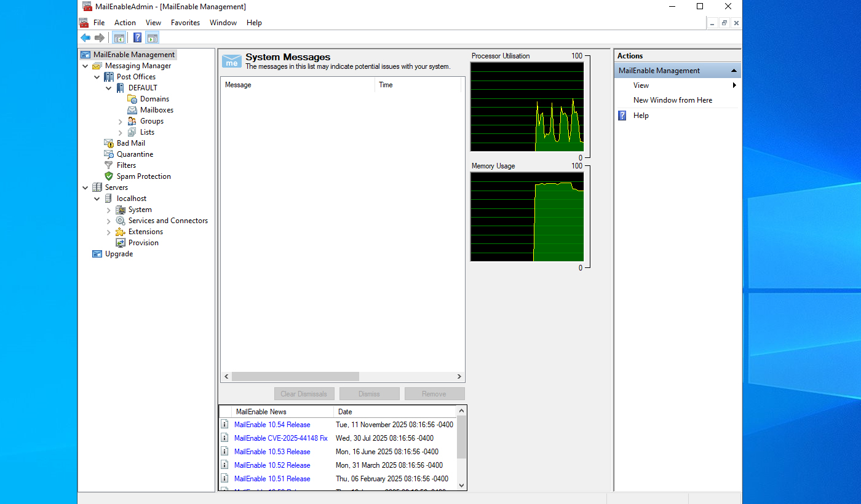Select the Quarantine envelope icon
This screenshot has height=504, width=861.
pyautogui.click(x=109, y=154)
